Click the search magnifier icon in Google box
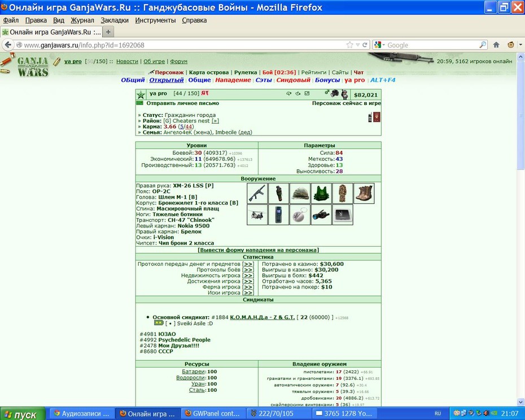Screen dimensions: 525x420 click(x=483, y=45)
